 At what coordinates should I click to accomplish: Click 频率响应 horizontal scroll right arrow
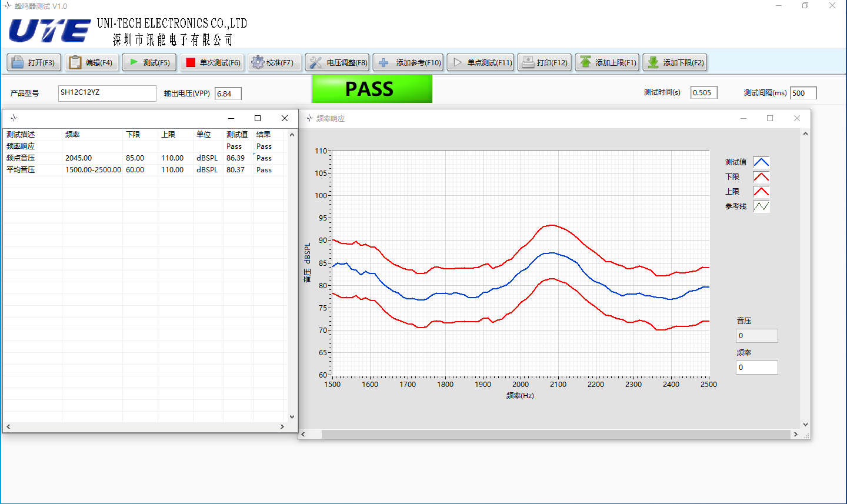795,435
